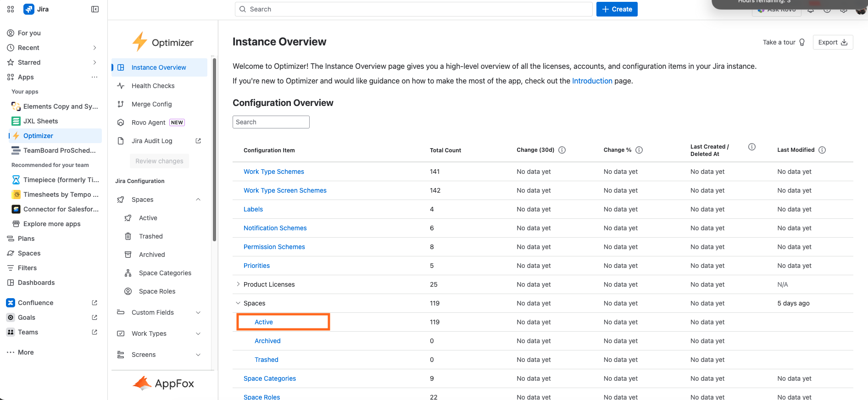Collapse the Spaces row in the table

coord(238,303)
